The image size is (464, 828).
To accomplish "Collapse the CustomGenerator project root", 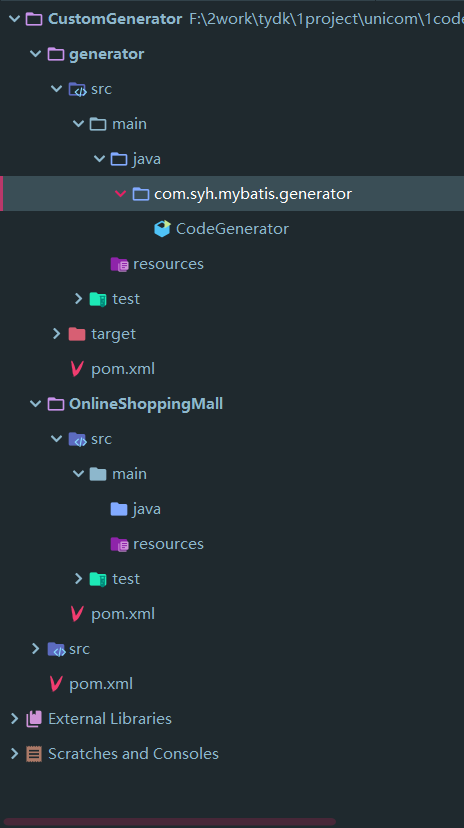I will tap(14, 19).
